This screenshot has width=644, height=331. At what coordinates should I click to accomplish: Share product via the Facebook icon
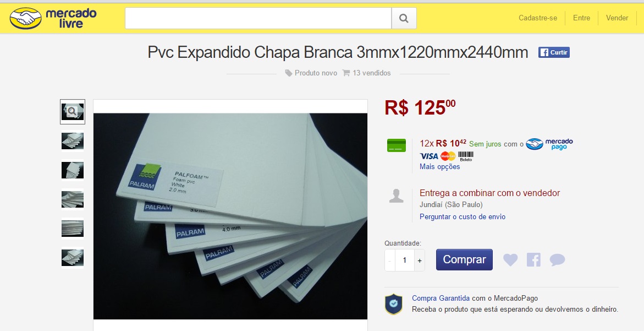point(533,260)
